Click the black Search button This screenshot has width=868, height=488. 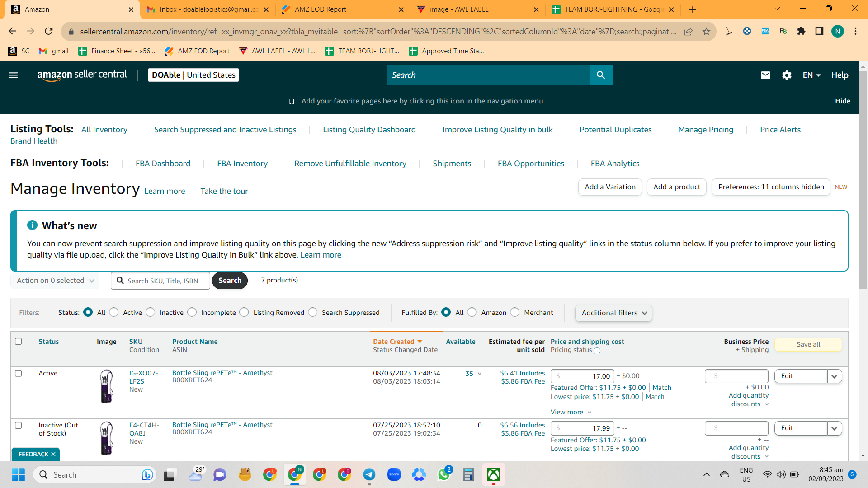(x=230, y=281)
